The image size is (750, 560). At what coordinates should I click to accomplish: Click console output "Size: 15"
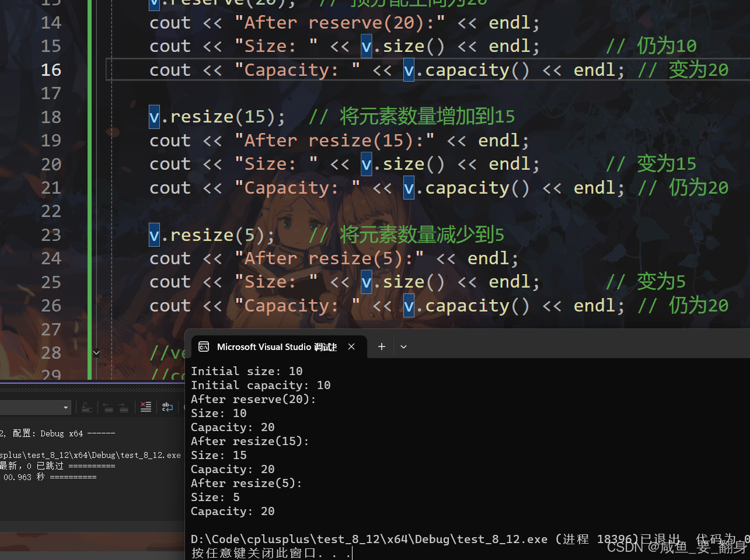click(x=219, y=455)
